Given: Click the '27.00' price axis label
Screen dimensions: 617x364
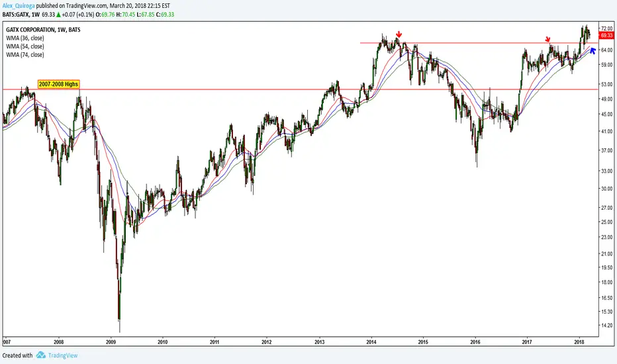Looking at the screenshot, I should [607, 208].
